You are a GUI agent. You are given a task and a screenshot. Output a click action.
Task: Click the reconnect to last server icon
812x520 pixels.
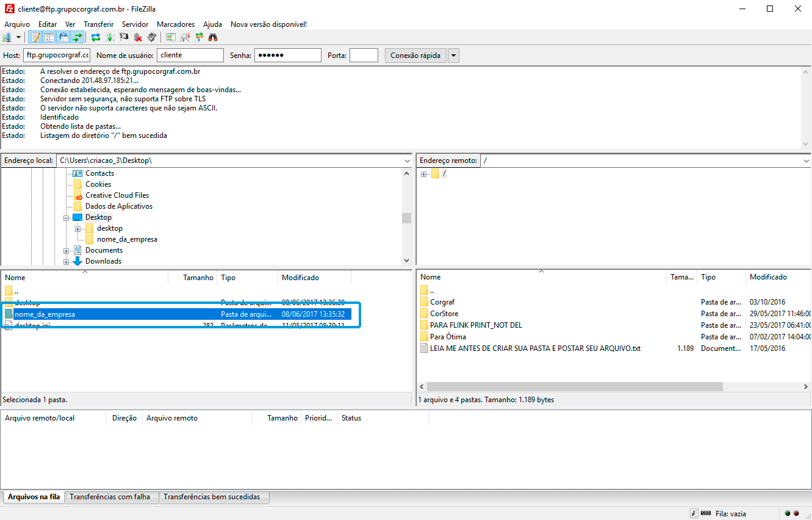pyautogui.click(x=152, y=37)
